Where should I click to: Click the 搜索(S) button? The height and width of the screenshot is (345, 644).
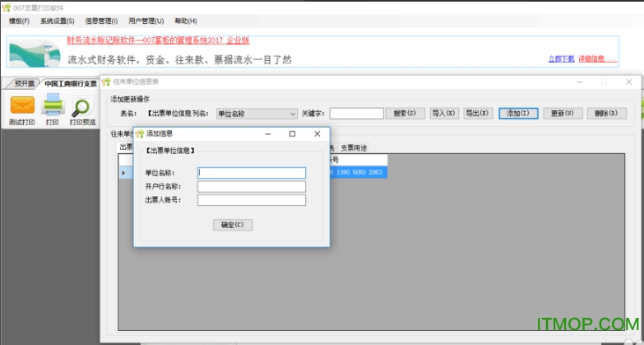[x=407, y=114]
